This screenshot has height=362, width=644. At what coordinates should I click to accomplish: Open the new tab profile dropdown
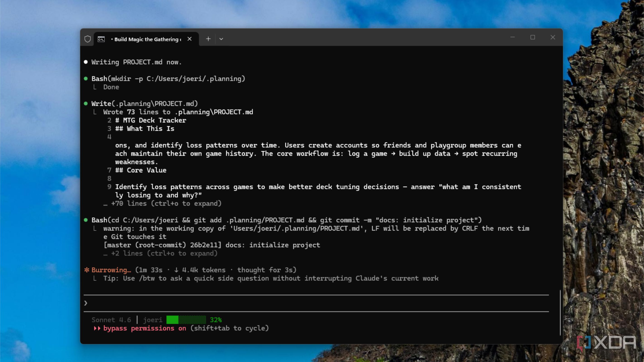[221, 39]
